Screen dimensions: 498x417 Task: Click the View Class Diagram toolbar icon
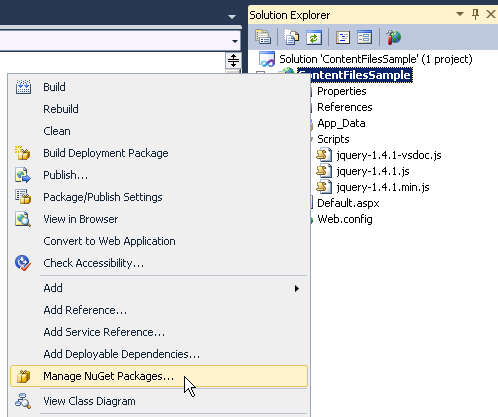pos(364,37)
